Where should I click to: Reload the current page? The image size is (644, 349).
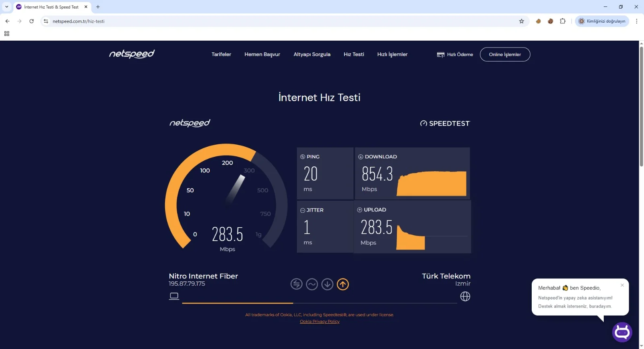(31, 21)
